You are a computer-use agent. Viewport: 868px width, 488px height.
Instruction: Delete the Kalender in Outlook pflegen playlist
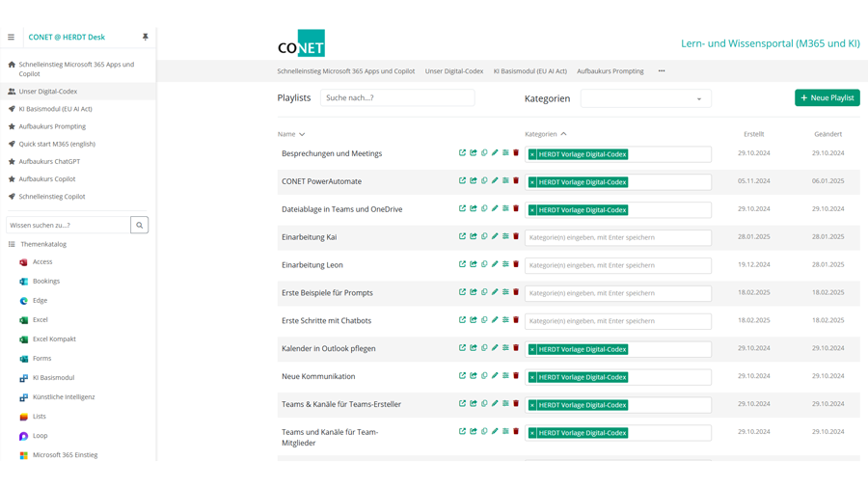[516, 347]
